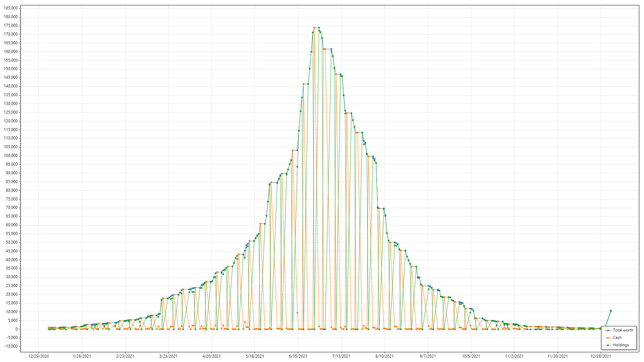Click the 2/23/2021 x-axis date label
The width and height of the screenshot is (644, 362).
point(125,356)
